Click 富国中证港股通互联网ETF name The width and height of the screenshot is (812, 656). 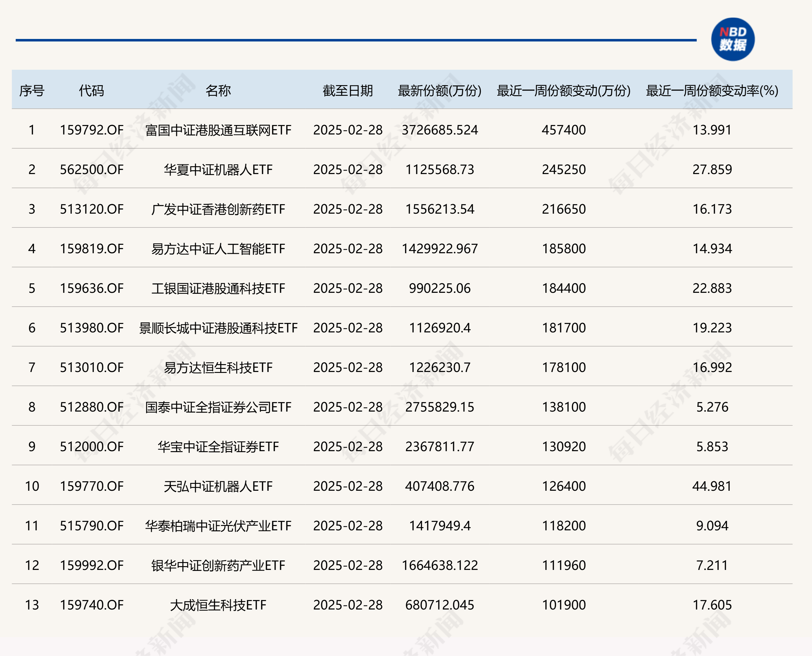pos(218,130)
